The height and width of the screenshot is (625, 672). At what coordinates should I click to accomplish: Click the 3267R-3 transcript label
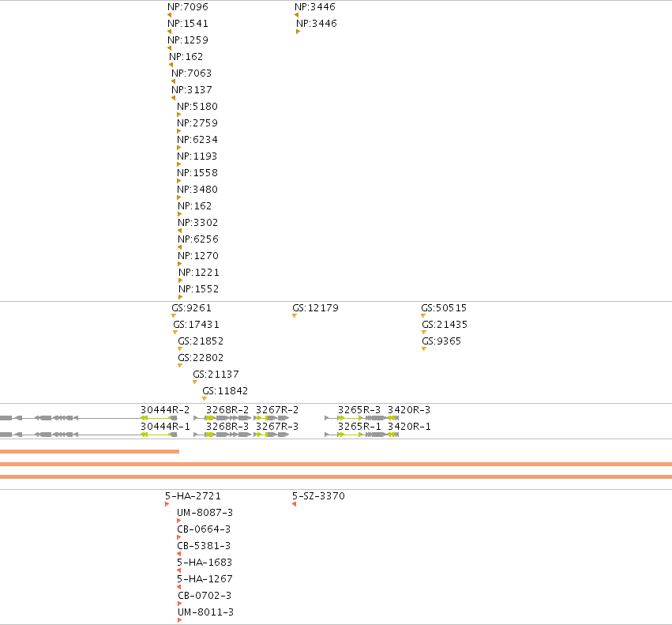[277, 427]
